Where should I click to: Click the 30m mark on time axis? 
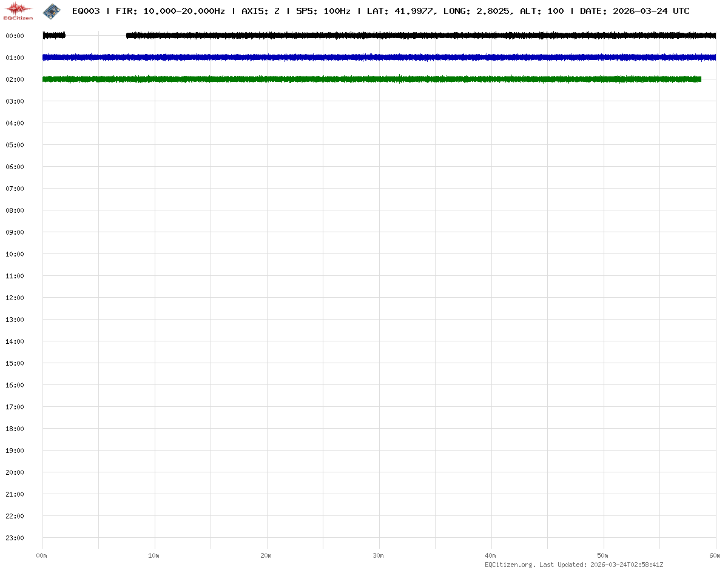click(x=379, y=555)
